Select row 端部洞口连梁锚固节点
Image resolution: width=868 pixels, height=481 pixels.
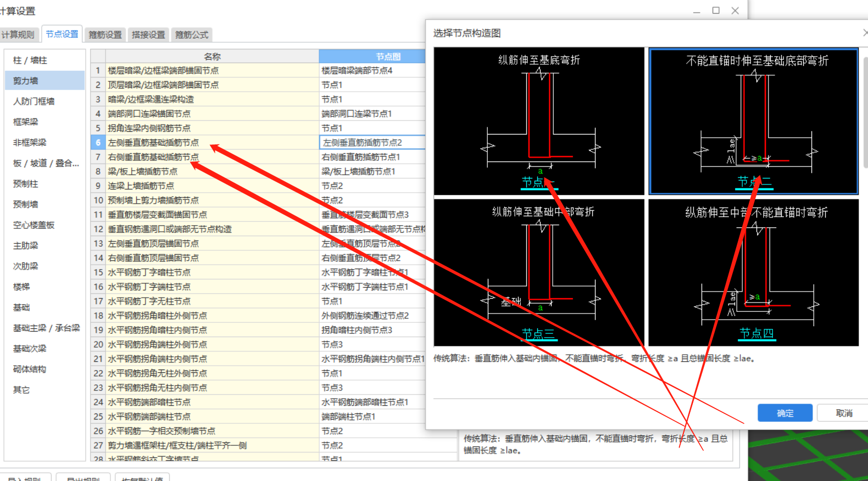coord(212,114)
